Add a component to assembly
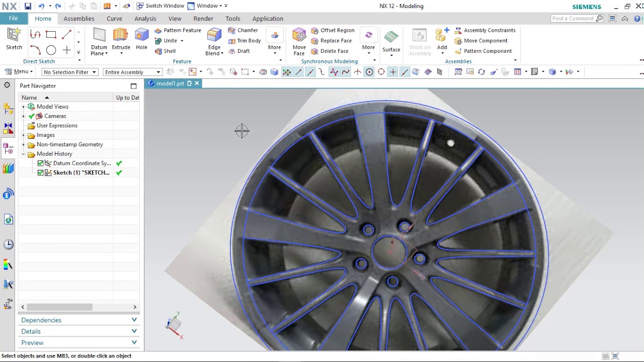The image size is (644, 362). click(x=442, y=41)
